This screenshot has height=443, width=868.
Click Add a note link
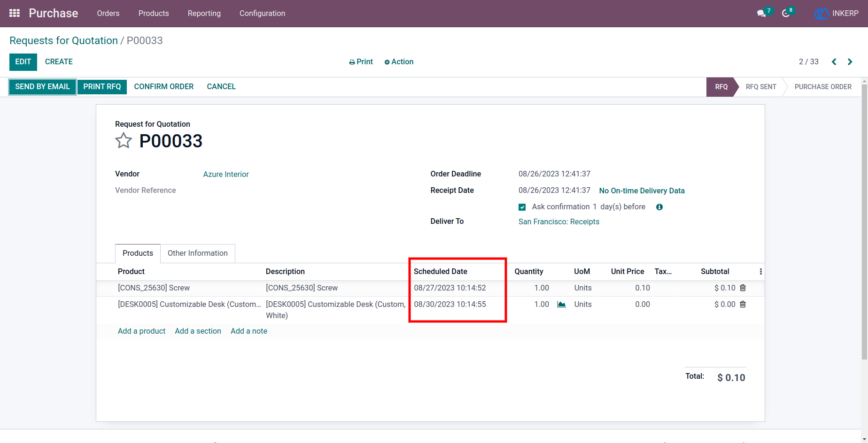(x=249, y=331)
